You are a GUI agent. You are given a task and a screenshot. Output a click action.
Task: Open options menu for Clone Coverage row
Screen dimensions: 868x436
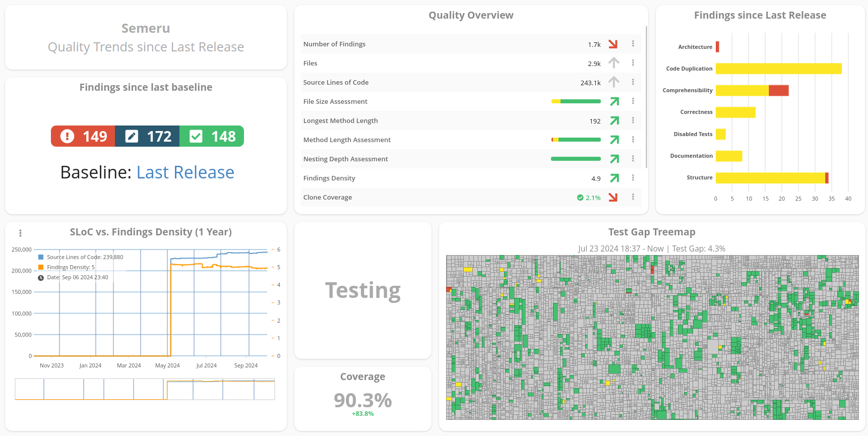pyautogui.click(x=633, y=197)
